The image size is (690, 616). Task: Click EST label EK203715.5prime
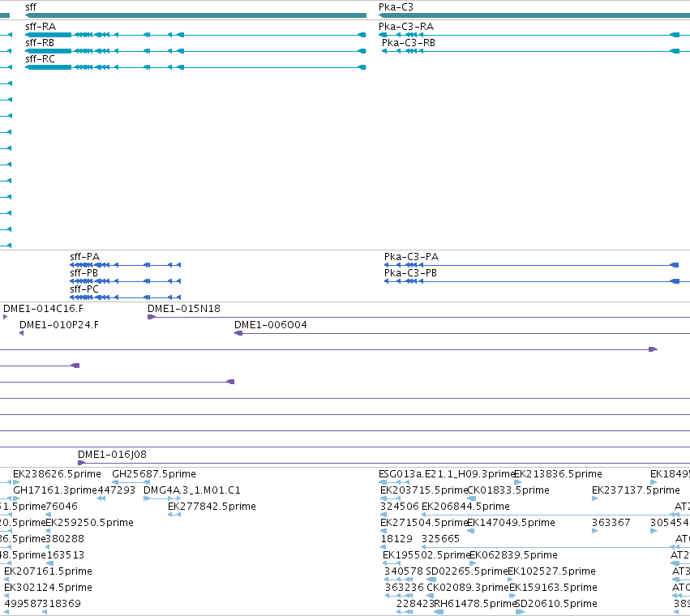point(424,490)
